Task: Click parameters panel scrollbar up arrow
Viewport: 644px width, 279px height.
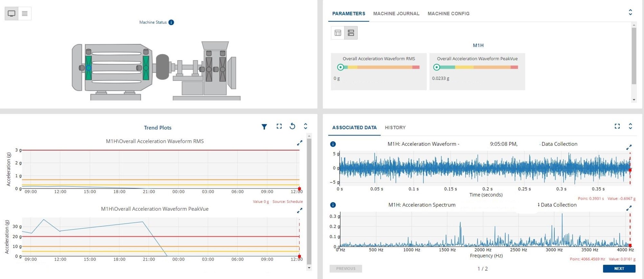Action: tap(634, 25)
